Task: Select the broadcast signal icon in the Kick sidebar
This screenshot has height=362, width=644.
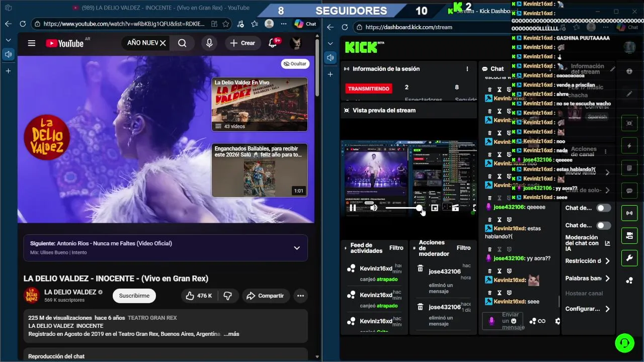Action: click(629, 213)
